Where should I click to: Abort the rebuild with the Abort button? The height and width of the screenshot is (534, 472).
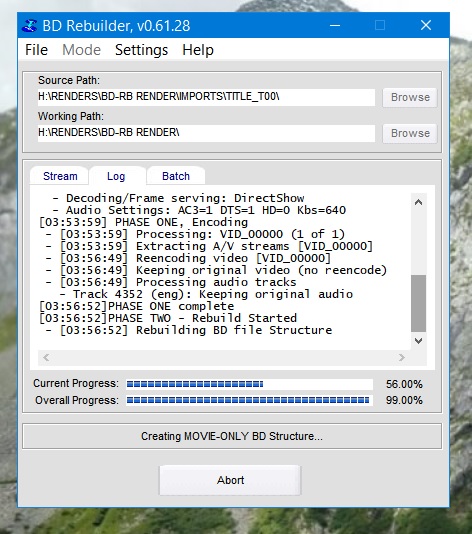tap(230, 480)
